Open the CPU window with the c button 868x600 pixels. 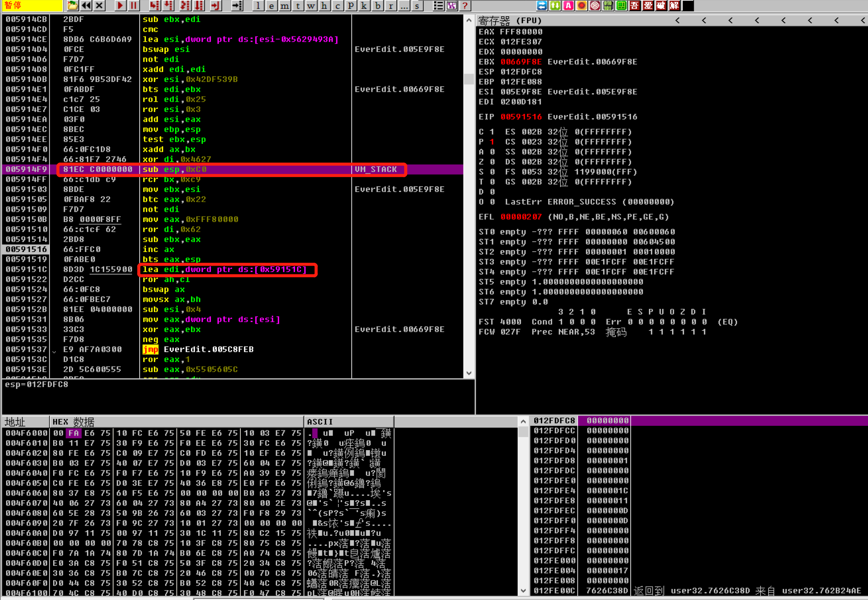point(338,5)
